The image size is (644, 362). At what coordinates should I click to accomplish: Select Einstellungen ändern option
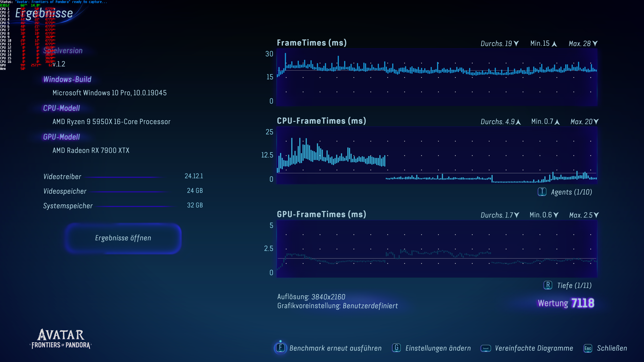pos(438,348)
